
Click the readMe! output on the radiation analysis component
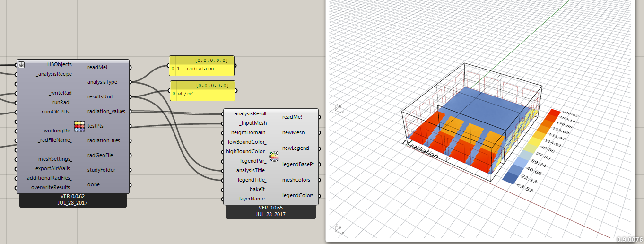(97, 67)
